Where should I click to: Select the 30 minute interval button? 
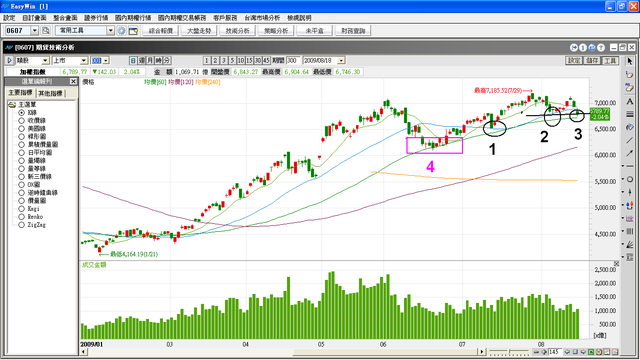pyautogui.click(x=258, y=60)
